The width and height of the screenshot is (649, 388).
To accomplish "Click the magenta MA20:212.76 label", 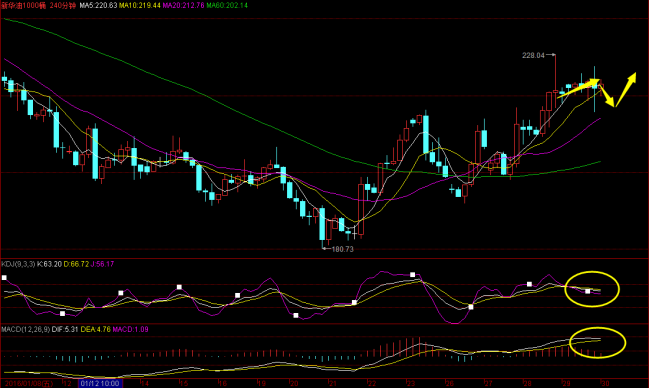I will click(183, 5).
